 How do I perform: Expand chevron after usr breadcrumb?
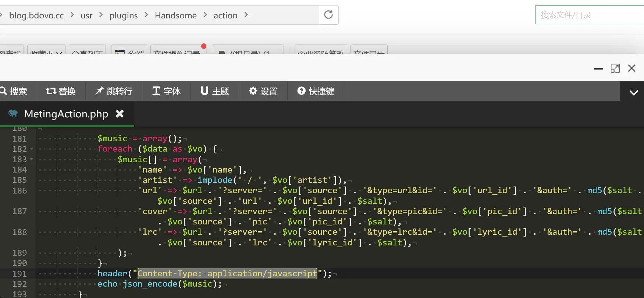point(101,15)
